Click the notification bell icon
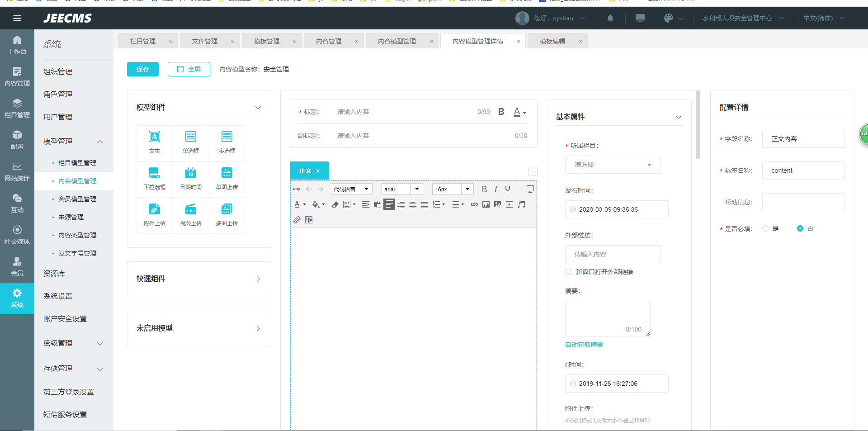 [610, 18]
